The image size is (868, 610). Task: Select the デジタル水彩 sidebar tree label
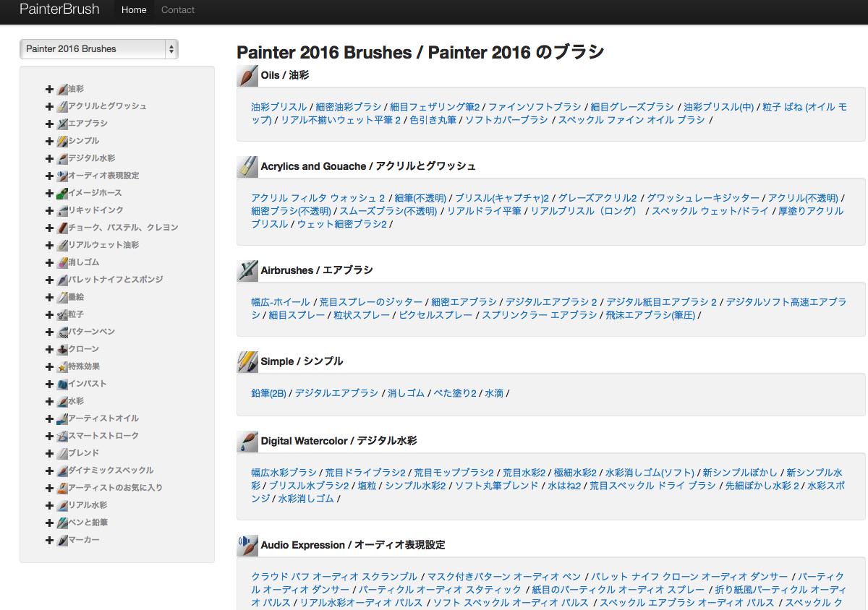[92, 158]
